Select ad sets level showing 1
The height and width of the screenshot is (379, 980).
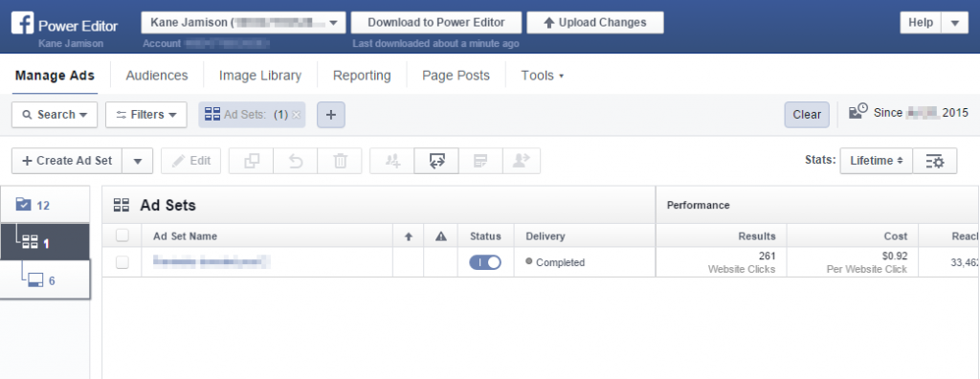pyautogui.click(x=45, y=243)
